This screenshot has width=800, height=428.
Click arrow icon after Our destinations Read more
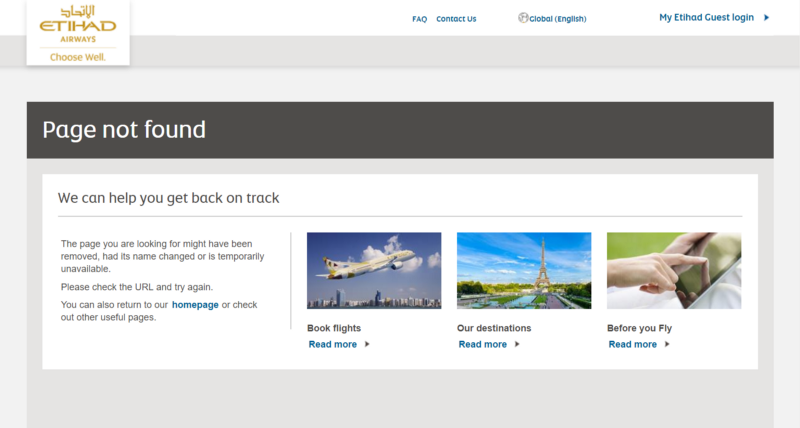pos(517,344)
